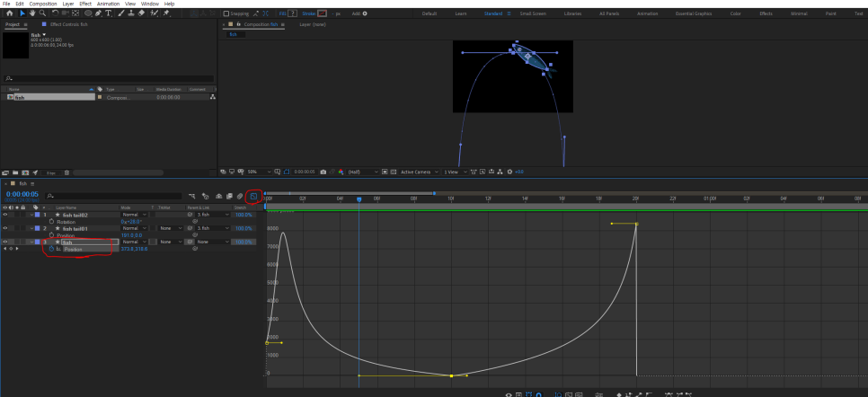Collapse the fish tail01 layer properties
The image size is (868, 397).
(x=31, y=227)
